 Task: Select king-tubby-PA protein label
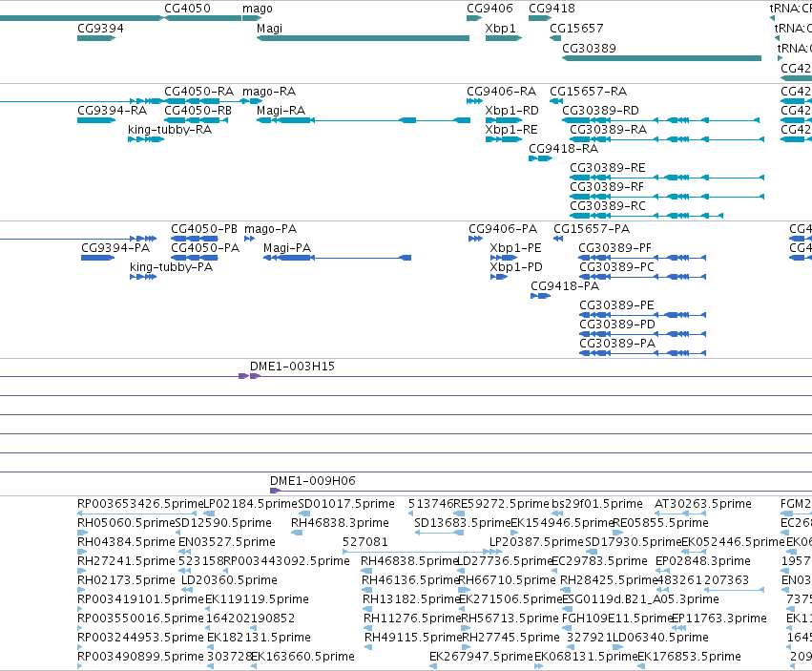click(171, 267)
